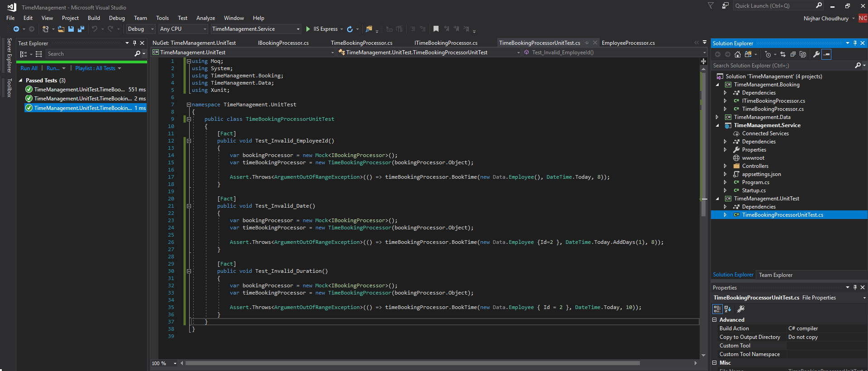Click the Navigate Backward arrow in the toolbar

(x=16, y=29)
